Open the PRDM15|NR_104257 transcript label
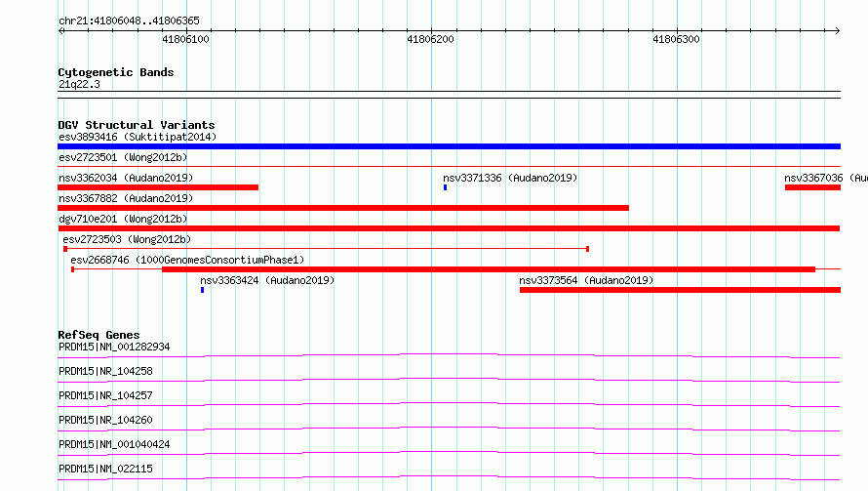Viewport: 868px width, 491px height. 105,395
